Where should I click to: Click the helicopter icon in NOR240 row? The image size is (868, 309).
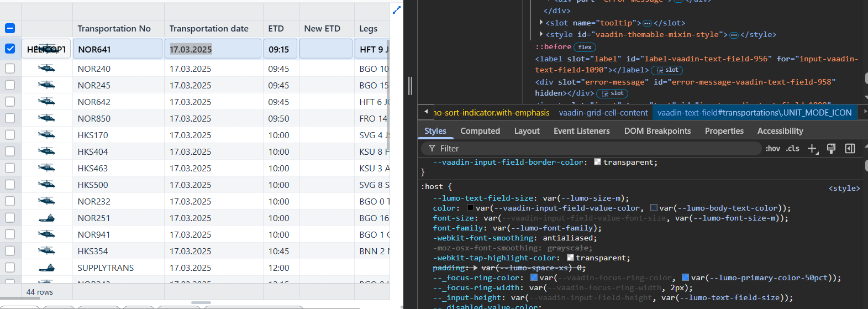46,69
